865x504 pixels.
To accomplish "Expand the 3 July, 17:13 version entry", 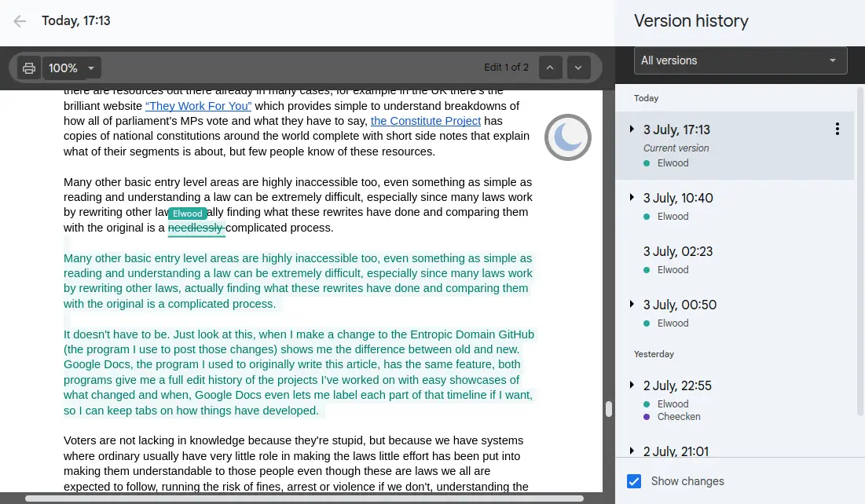I will [x=632, y=128].
